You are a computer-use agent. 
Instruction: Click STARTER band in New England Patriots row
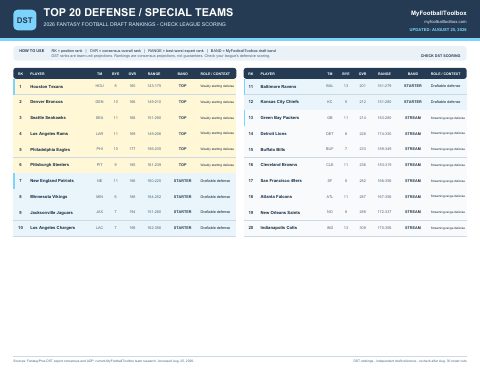(x=182, y=181)
